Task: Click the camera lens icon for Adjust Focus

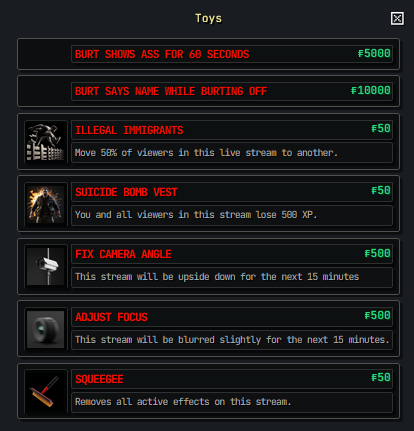Action: 45,329
